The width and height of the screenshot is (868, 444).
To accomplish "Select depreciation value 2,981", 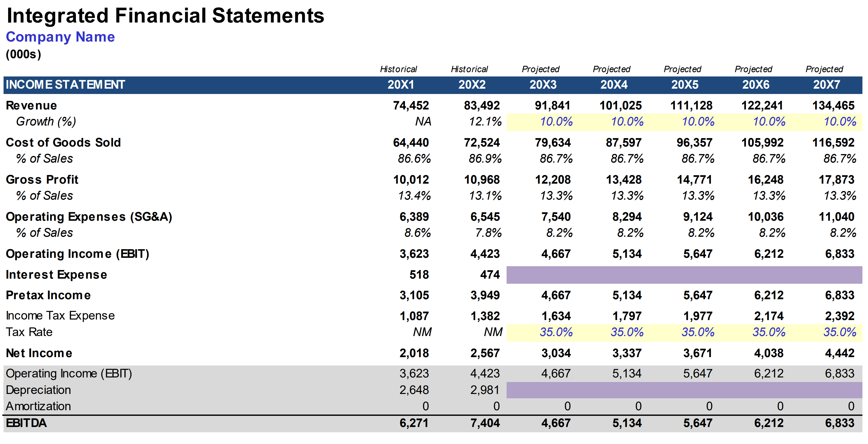I will [485, 390].
